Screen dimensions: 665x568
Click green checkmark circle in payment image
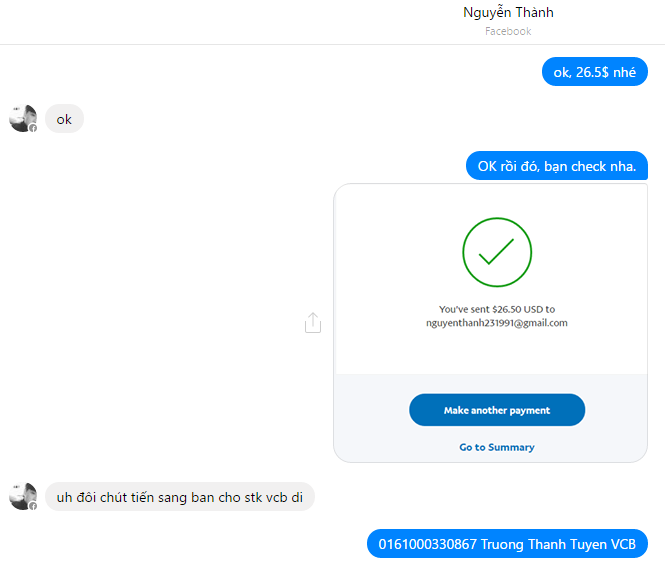pyautogui.click(x=497, y=252)
